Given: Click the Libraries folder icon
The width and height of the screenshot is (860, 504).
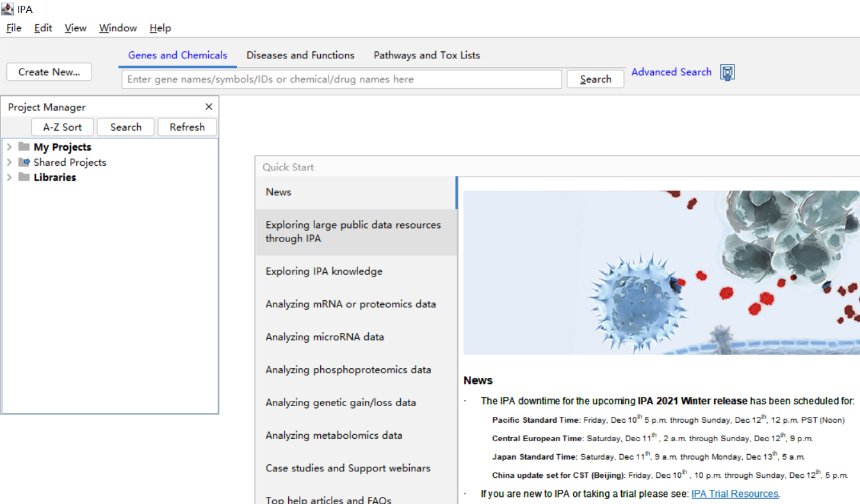Looking at the screenshot, I should pos(24,177).
